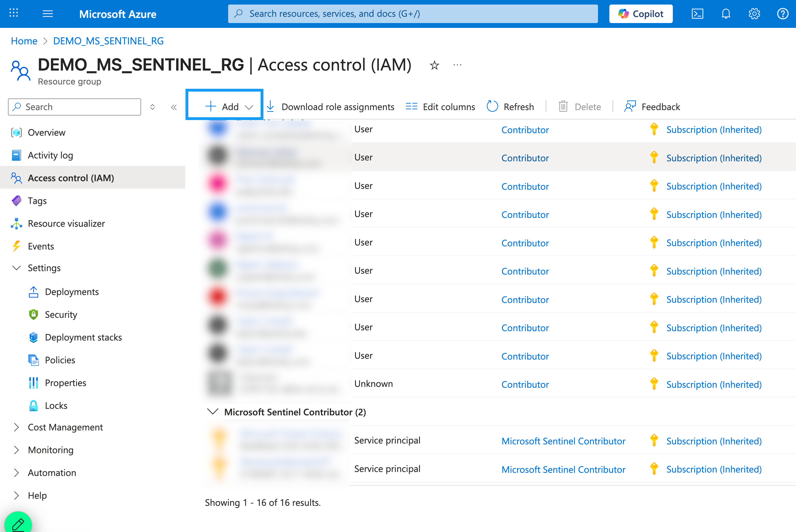Click the Policies icon
This screenshot has height=532, width=796.
tap(33, 360)
